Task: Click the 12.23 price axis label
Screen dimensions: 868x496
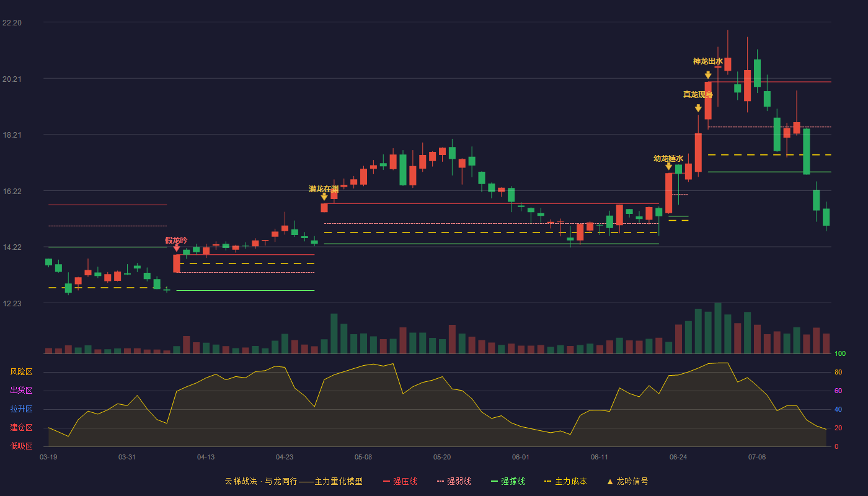Action: tap(12, 304)
